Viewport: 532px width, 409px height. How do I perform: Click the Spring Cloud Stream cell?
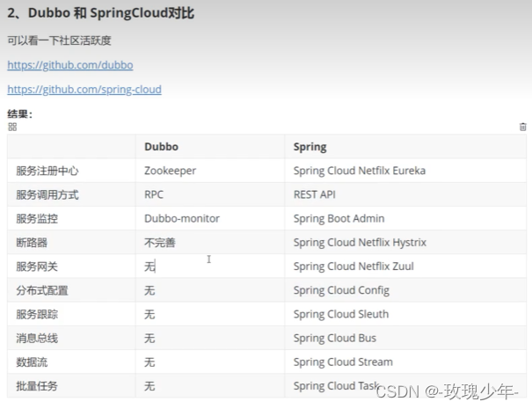pyautogui.click(x=405, y=362)
